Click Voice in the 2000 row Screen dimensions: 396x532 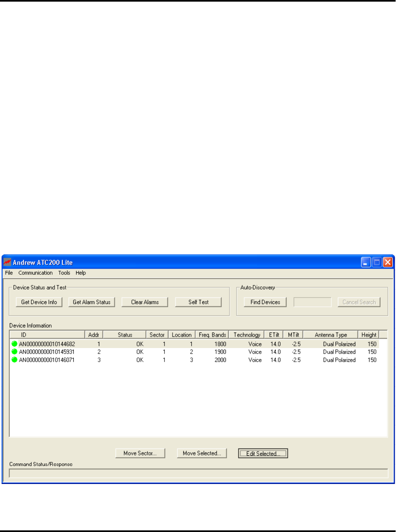(x=255, y=360)
